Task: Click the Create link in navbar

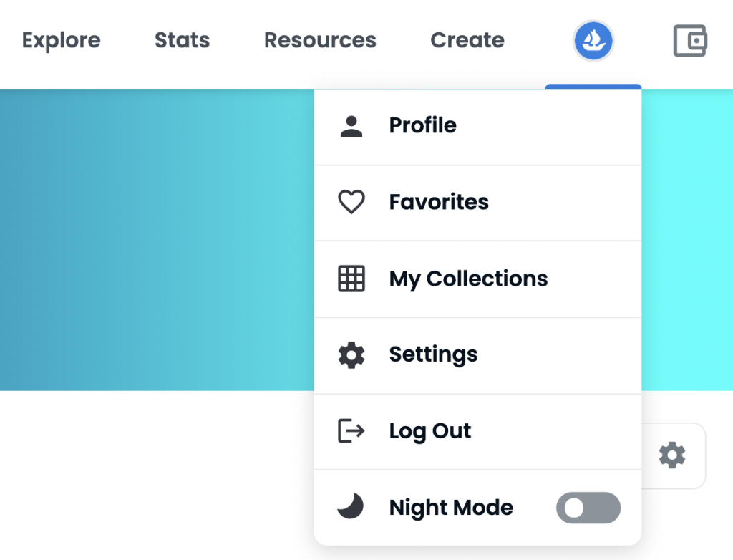Action: click(467, 41)
